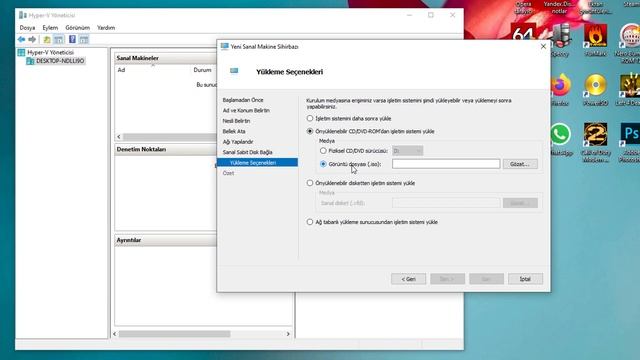Open the blue question-mark Help toolbar icon

72,40
